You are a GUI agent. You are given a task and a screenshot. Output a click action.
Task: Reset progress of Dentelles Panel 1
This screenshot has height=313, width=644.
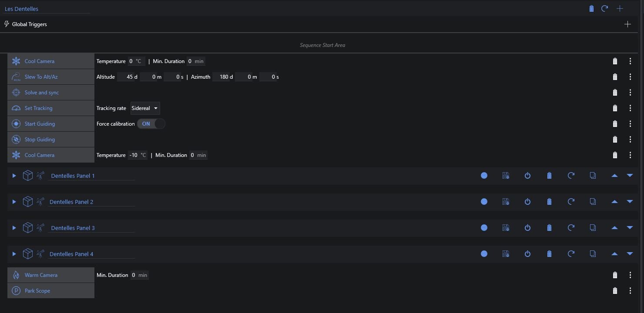(x=571, y=176)
